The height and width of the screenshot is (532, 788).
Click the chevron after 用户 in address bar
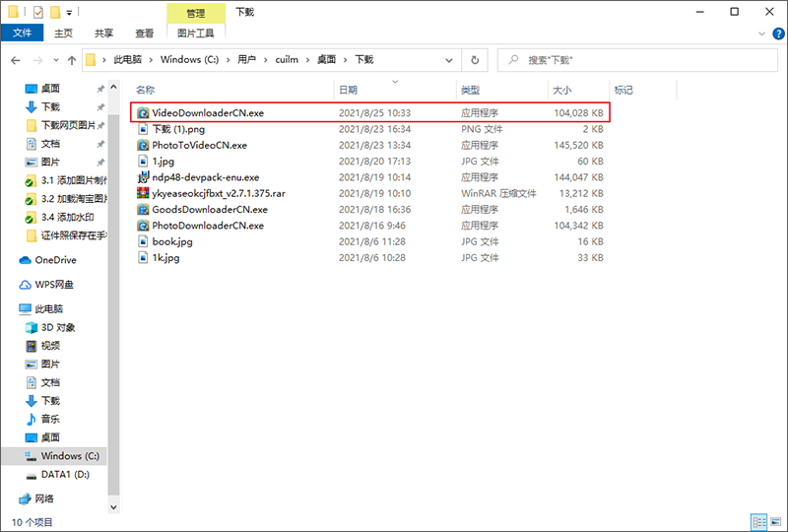[x=266, y=60]
